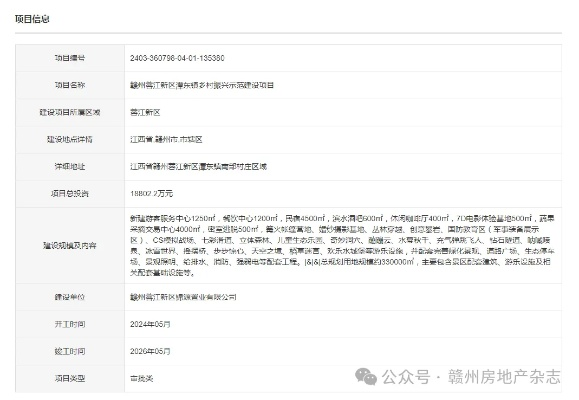Click the investment value 18802.2万元
The image size is (579, 400).
[151, 194]
